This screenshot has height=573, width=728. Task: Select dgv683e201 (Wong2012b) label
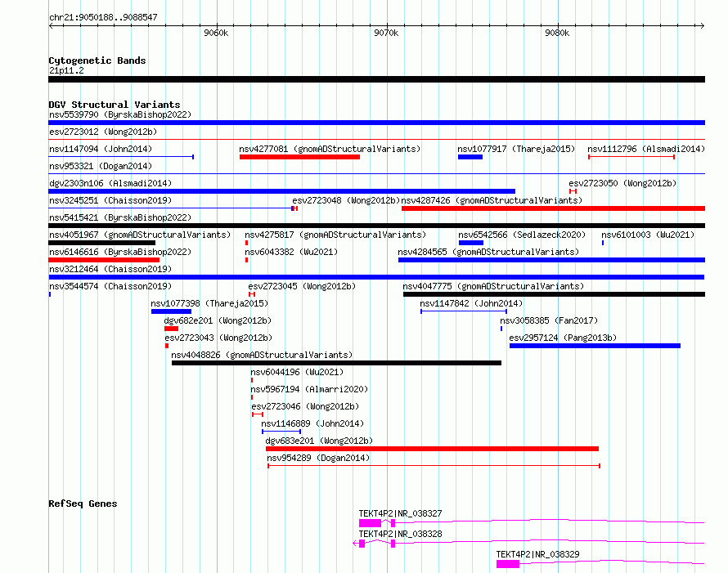tap(319, 441)
